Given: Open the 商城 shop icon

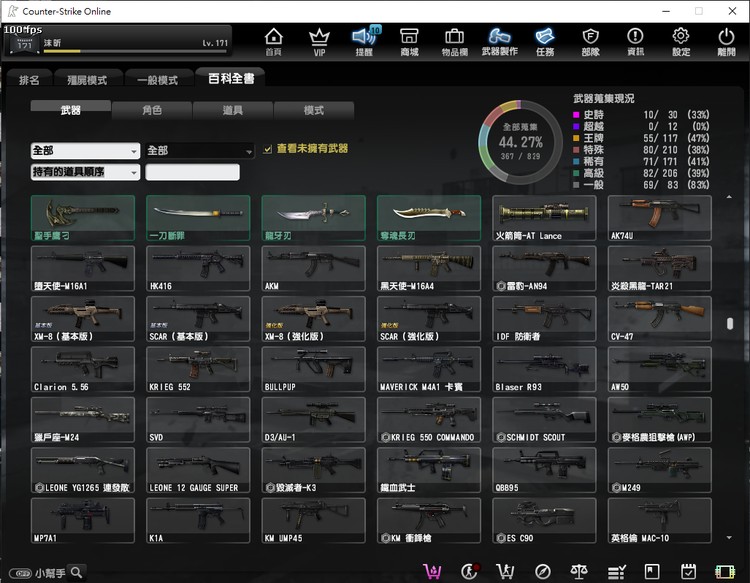Looking at the screenshot, I should (409, 42).
